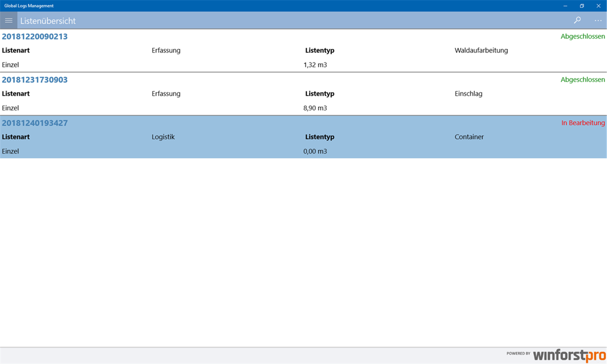
Task: Open the more options menu
Action: pyautogui.click(x=598, y=20)
